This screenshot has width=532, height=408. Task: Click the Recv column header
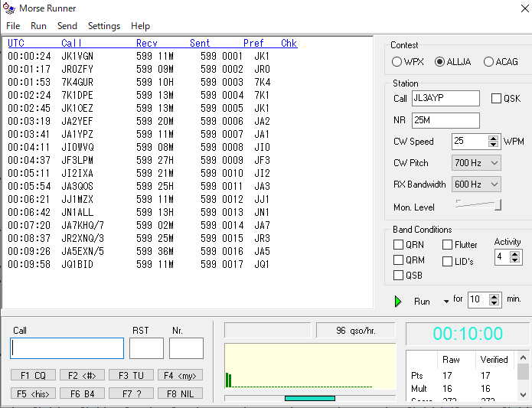146,43
